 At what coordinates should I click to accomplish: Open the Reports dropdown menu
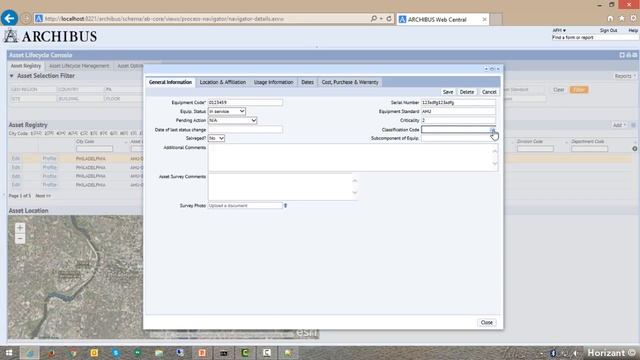click(624, 76)
